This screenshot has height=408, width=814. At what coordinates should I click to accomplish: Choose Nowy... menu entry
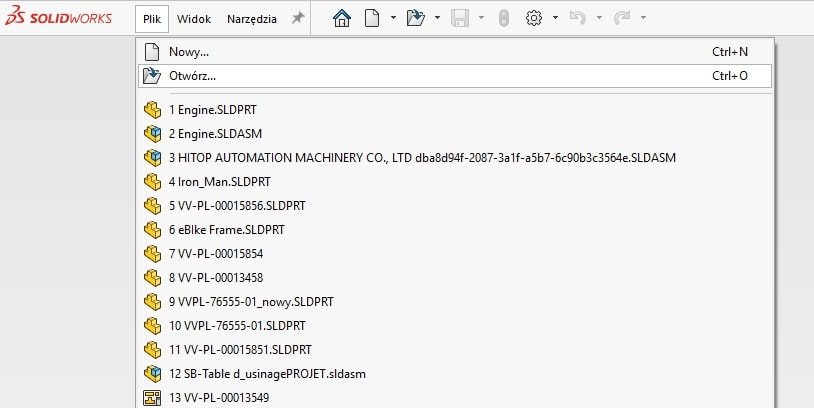pyautogui.click(x=455, y=52)
